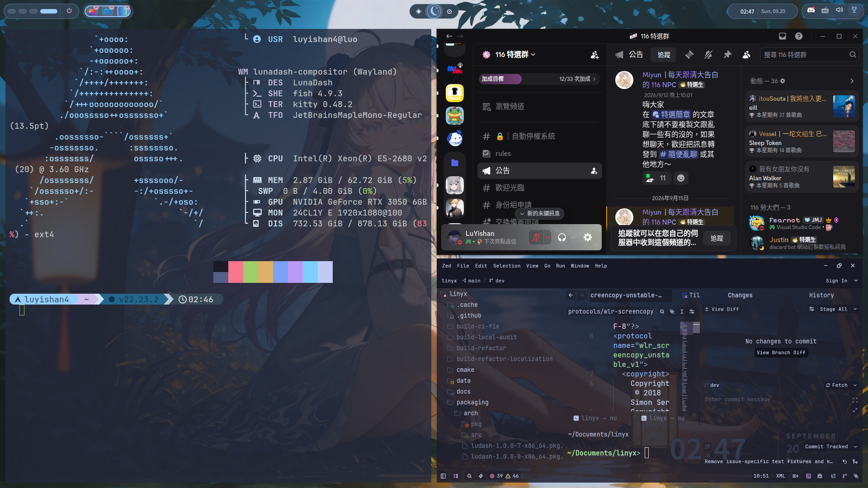This screenshot has height=488, width=868.
Task: Open the frog avatar server in Discord
Action: click(x=455, y=116)
